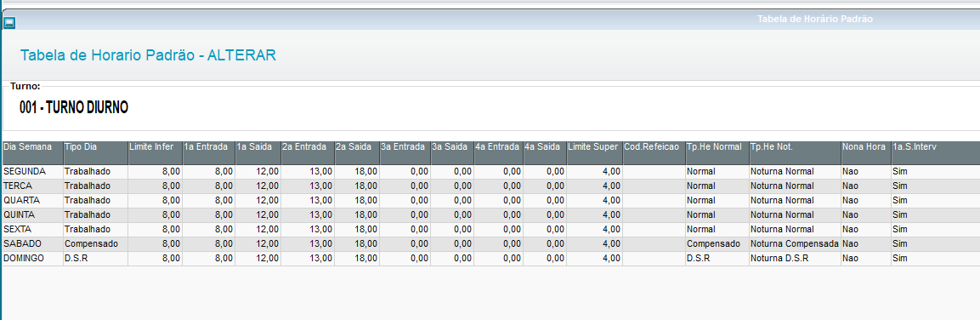Viewport: 980px width, 320px height.
Task: Click 1a Saida 12,00 in SEGUNDA row
Action: pyautogui.click(x=258, y=171)
